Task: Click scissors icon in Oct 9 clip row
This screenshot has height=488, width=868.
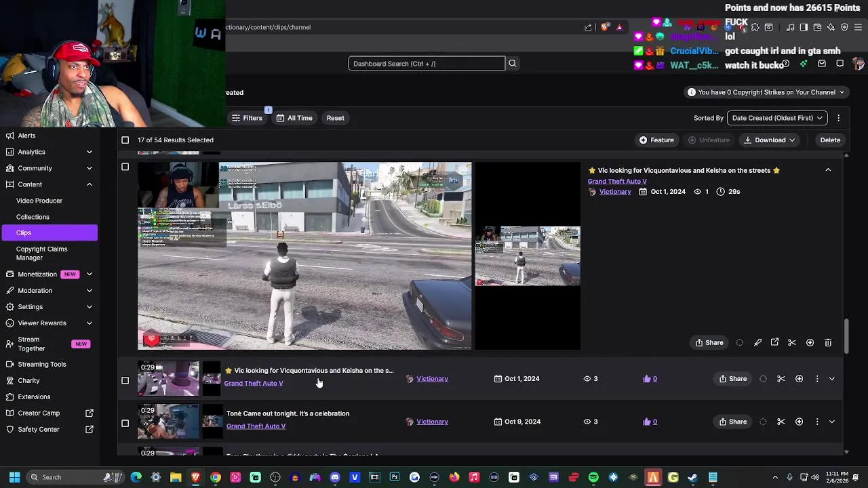Action: coord(781,422)
